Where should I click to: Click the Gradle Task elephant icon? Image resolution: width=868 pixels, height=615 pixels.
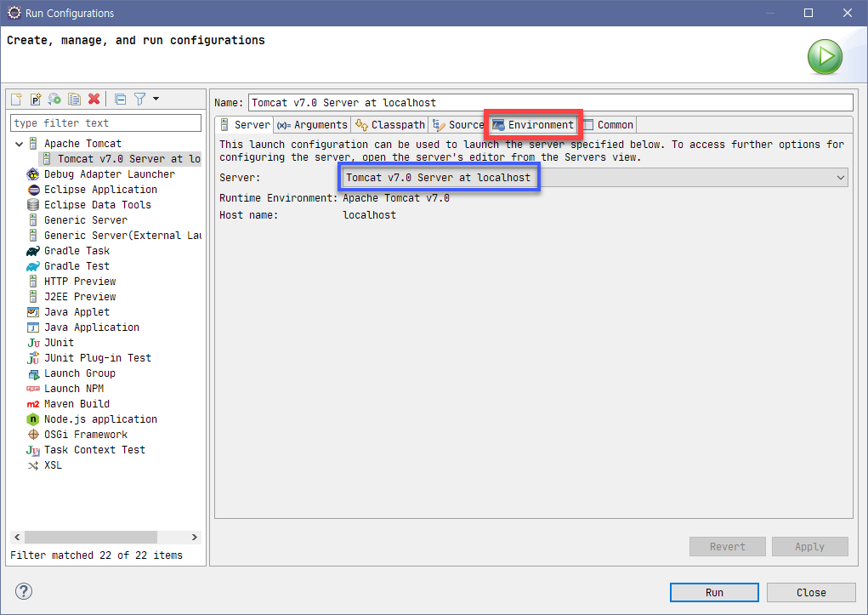(33, 251)
